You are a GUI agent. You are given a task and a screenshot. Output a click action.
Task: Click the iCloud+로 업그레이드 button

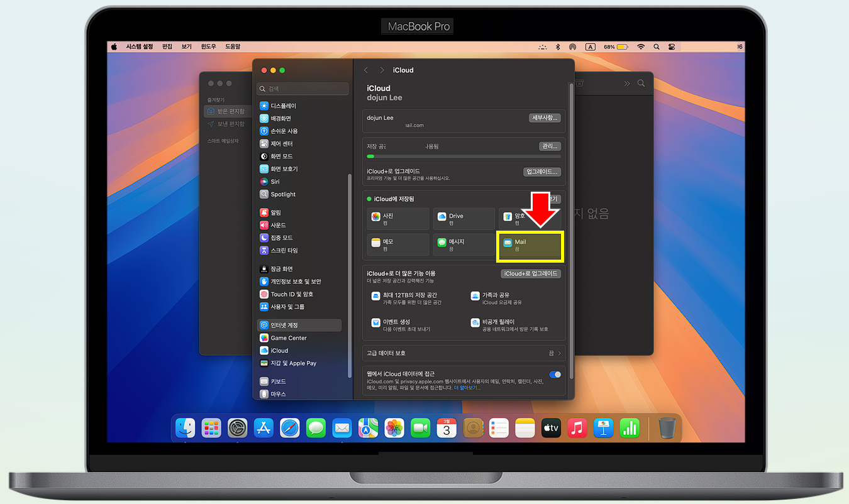click(531, 273)
